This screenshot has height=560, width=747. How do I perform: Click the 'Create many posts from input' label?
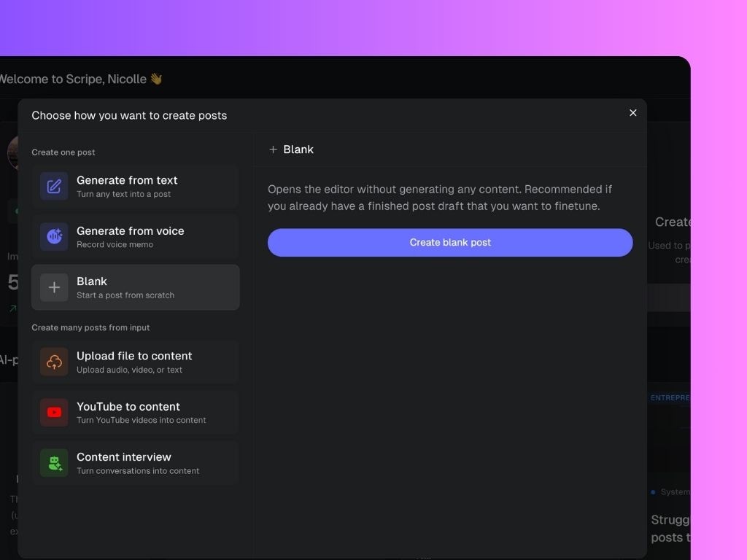tap(90, 327)
